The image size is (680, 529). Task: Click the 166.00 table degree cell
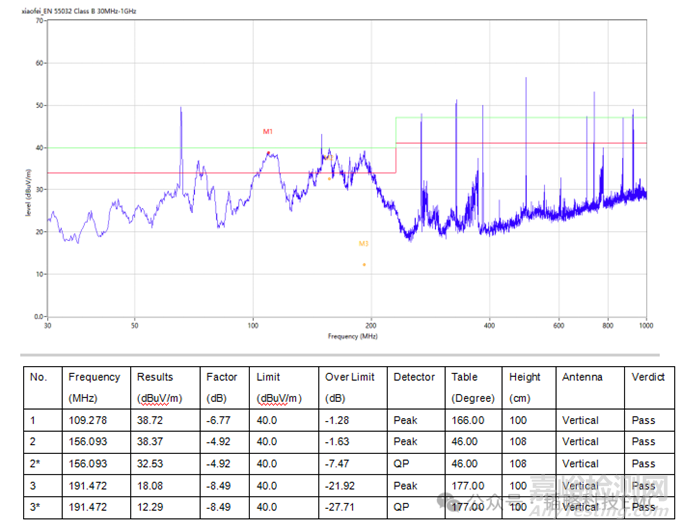[x=467, y=420]
